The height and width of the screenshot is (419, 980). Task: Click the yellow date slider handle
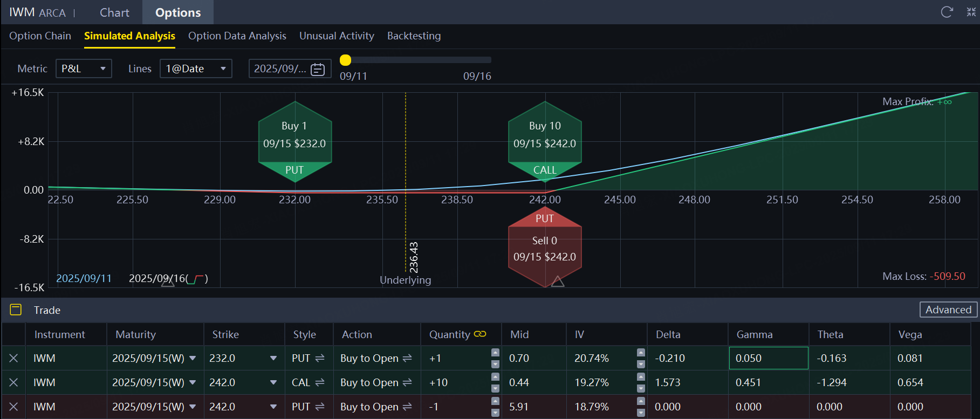346,60
